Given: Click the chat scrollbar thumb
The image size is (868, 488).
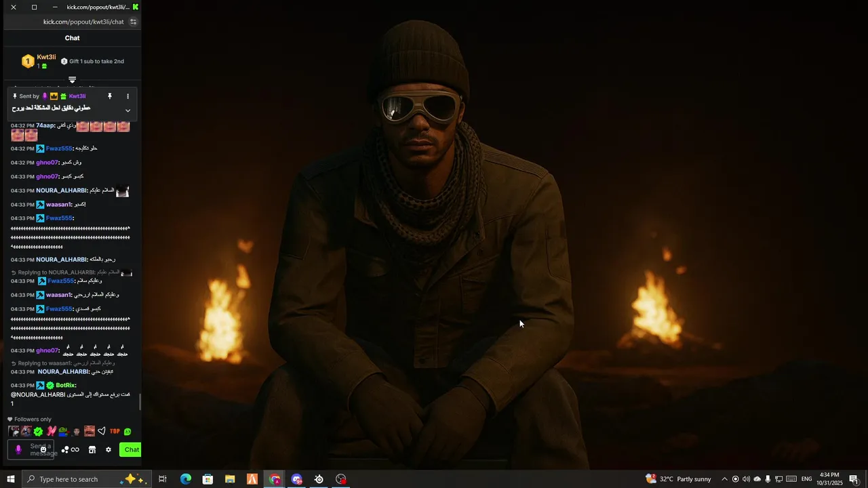Looking at the screenshot, I should point(140,402).
